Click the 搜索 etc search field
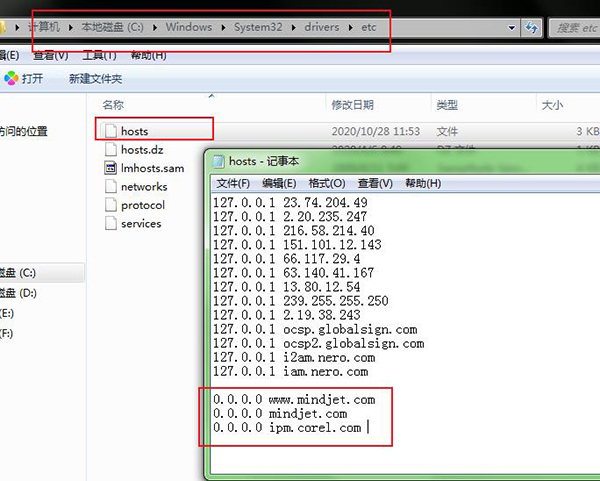The image size is (600, 481). tap(575, 28)
